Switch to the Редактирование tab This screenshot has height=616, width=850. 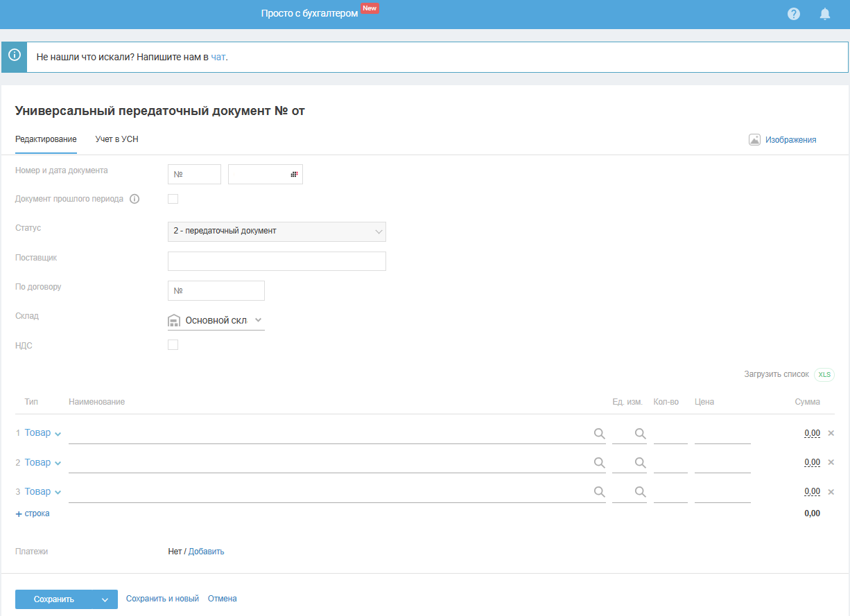(46, 139)
